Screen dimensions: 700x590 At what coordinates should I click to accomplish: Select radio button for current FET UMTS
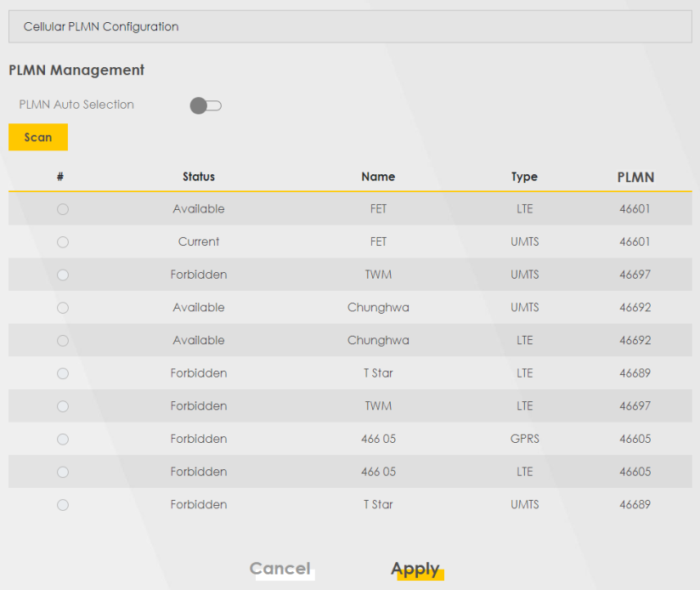coord(63,242)
